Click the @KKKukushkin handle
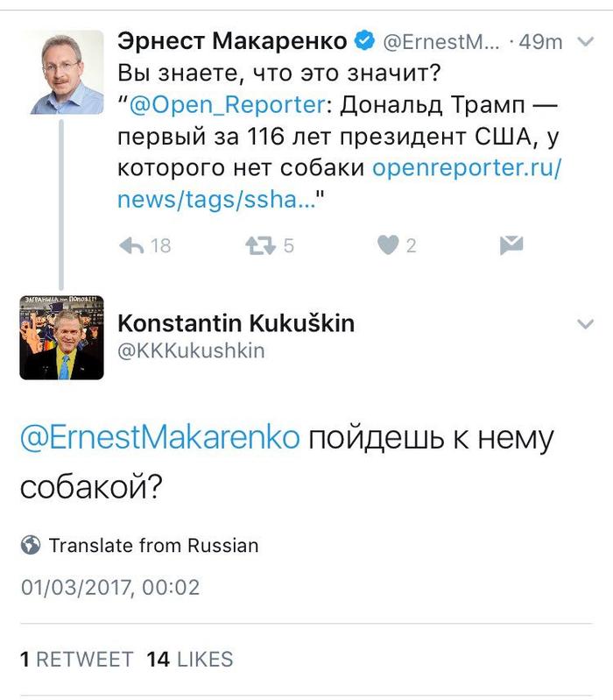613x700 pixels. [191, 350]
